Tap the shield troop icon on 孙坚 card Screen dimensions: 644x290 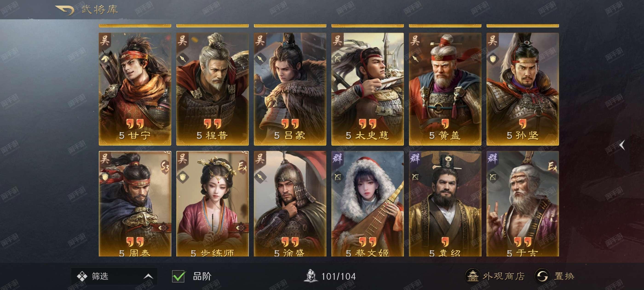[493, 59]
